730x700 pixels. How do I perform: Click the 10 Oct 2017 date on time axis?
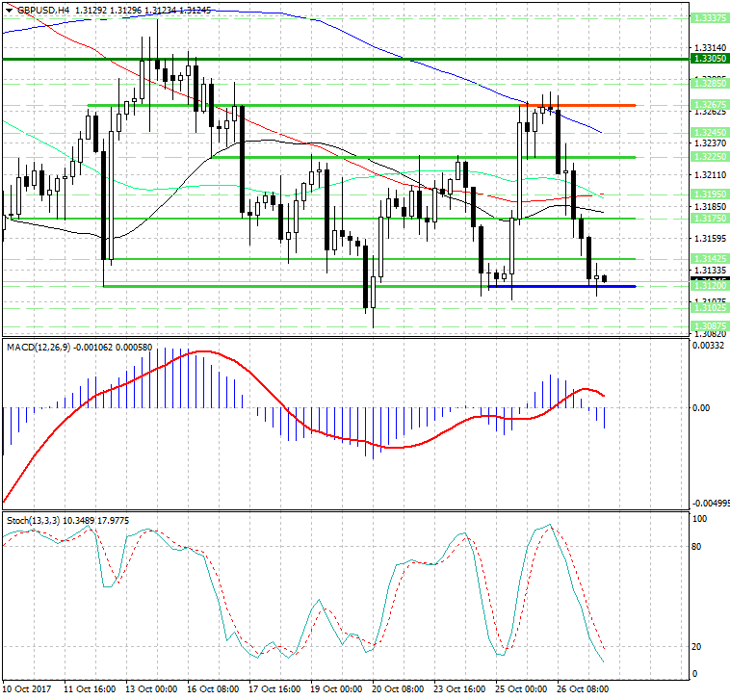tap(26, 689)
